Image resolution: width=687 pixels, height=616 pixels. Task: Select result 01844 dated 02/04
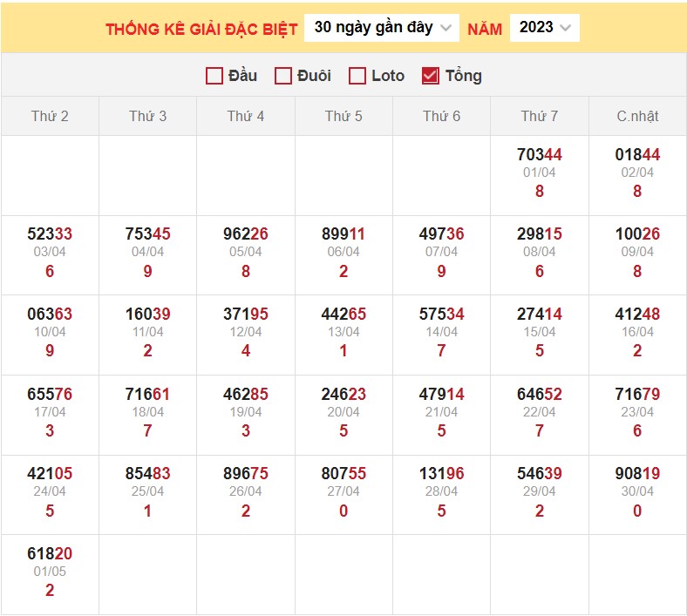coord(637,155)
